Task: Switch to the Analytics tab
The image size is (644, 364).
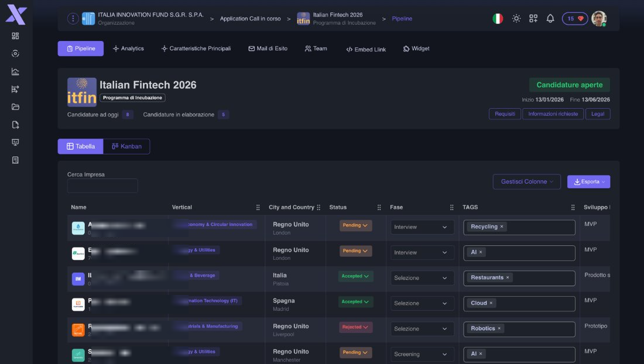Action: click(128, 49)
